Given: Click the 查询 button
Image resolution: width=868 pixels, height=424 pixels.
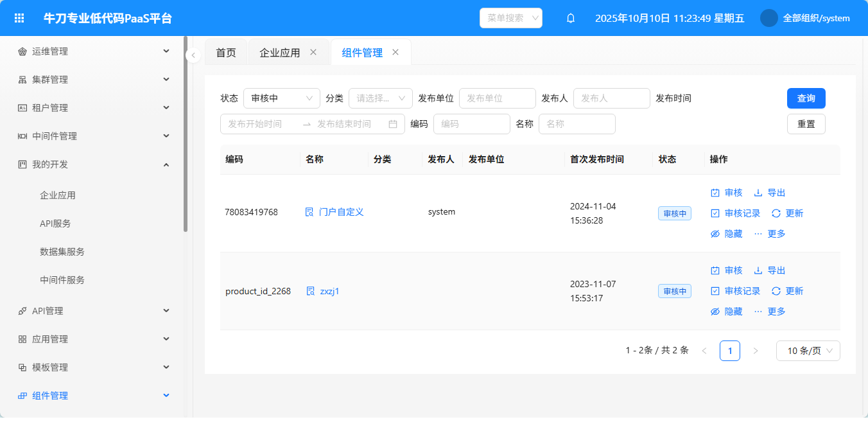Looking at the screenshot, I should [806, 98].
